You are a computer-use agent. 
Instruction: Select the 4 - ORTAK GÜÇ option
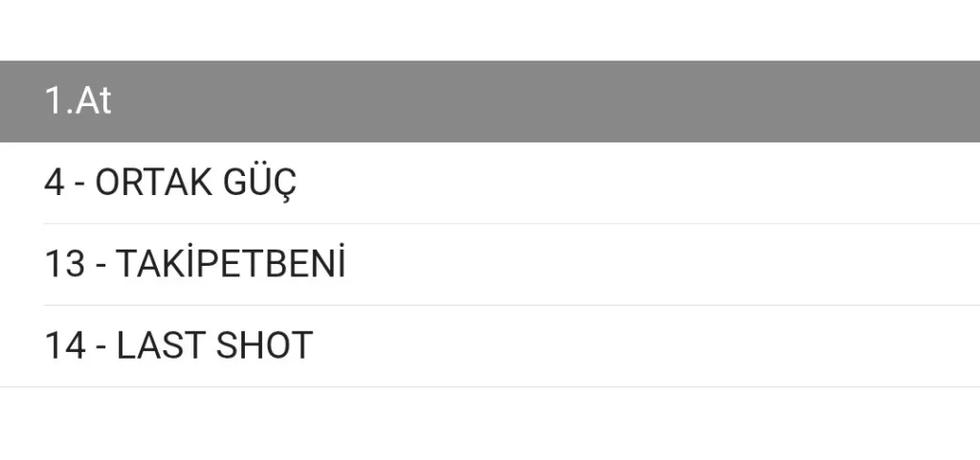pyautogui.click(x=170, y=183)
